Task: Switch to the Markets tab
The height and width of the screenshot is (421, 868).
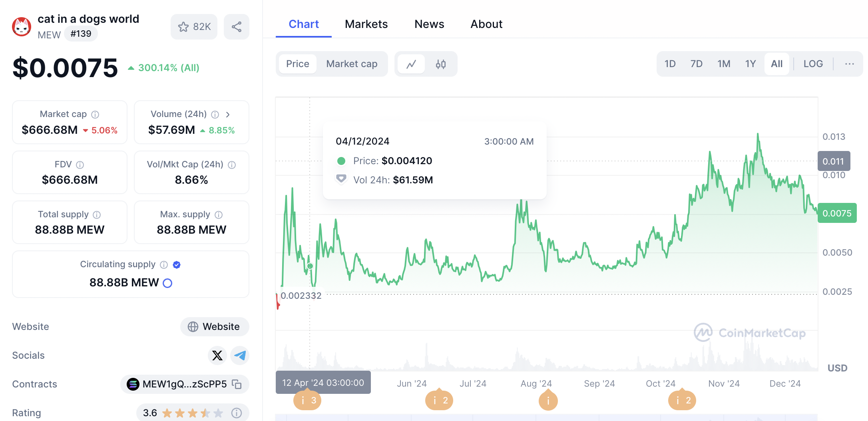Action: pyautogui.click(x=366, y=24)
